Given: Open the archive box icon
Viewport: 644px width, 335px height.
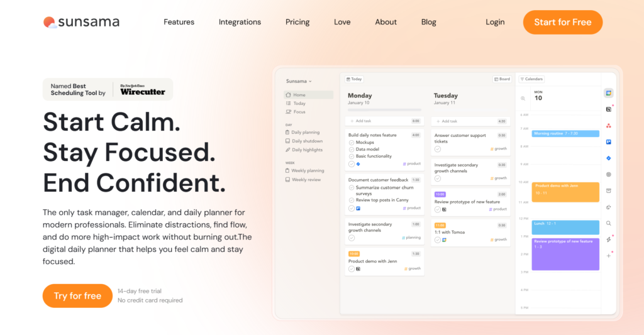Looking at the screenshot, I should 608,191.
